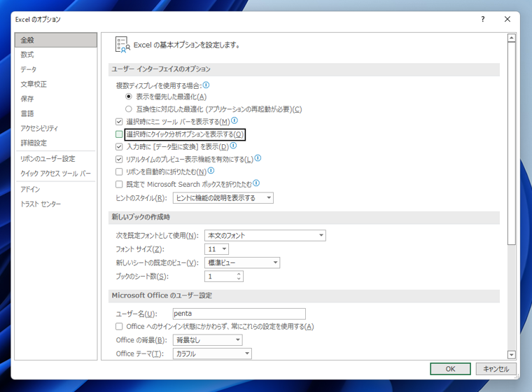Click info icon beside ミニ ツール バーを表示する
The width and height of the screenshot is (532, 392).
234,120
